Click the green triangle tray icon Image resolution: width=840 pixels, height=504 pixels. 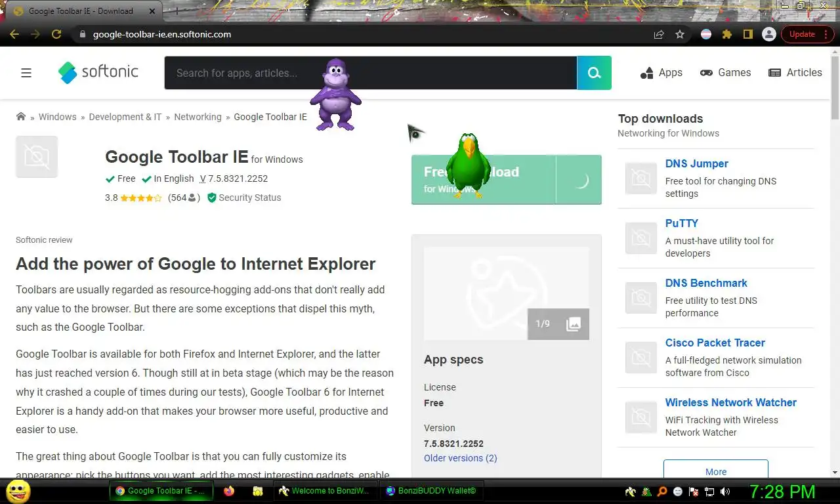tap(646, 492)
